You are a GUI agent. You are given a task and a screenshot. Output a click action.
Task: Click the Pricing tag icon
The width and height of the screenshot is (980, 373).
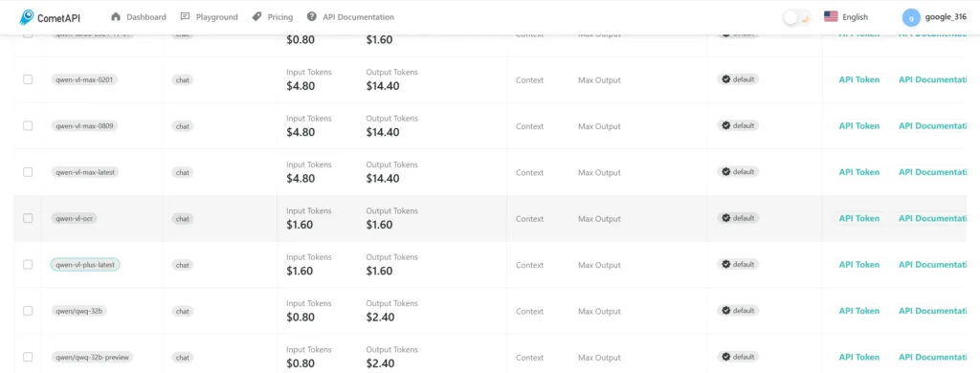click(x=256, y=17)
